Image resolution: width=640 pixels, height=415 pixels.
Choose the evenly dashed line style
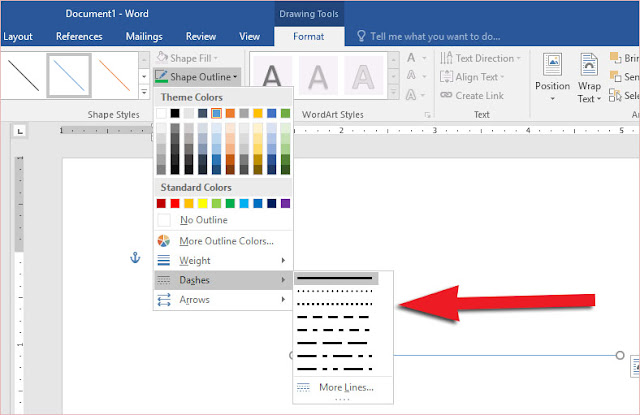click(x=335, y=317)
